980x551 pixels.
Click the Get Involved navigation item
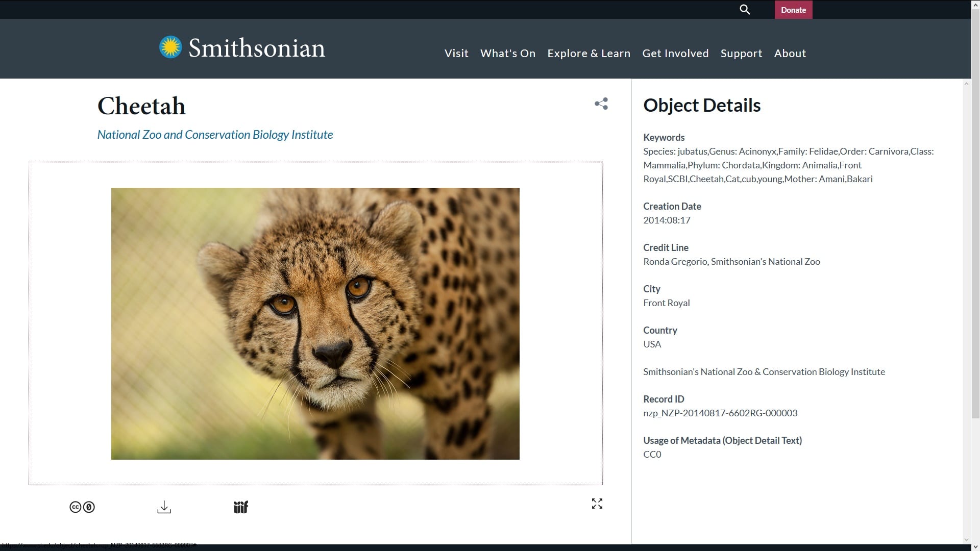[675, 53]
